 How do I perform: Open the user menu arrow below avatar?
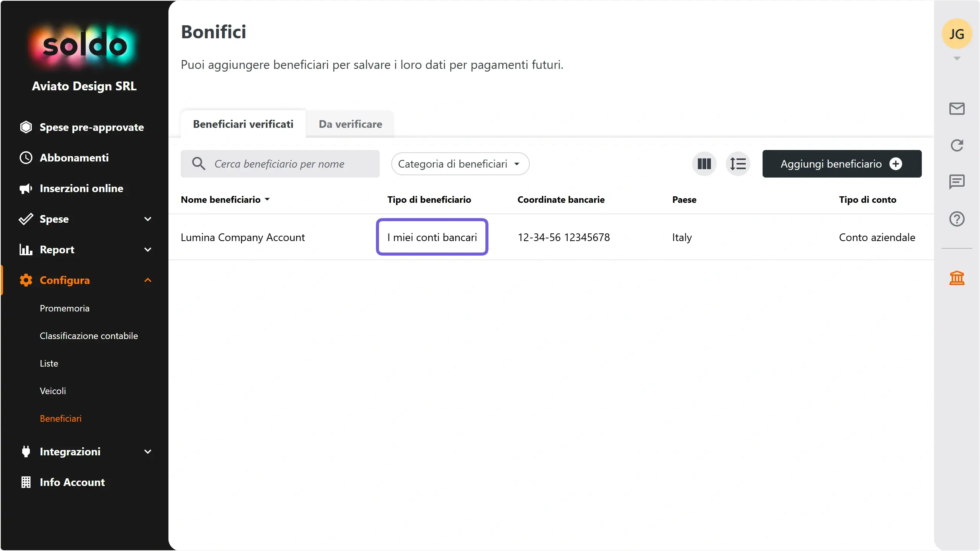[957, 59]
